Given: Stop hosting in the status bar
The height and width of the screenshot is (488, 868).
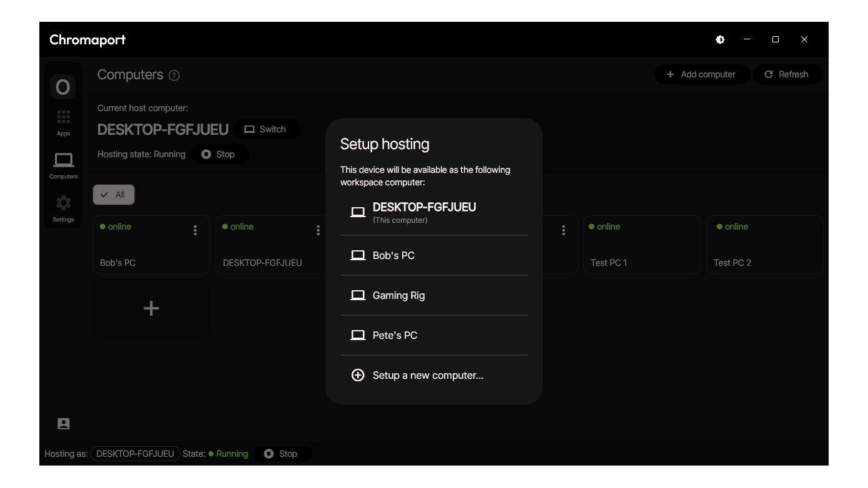Looking at the screenshot, I should 280,454.
